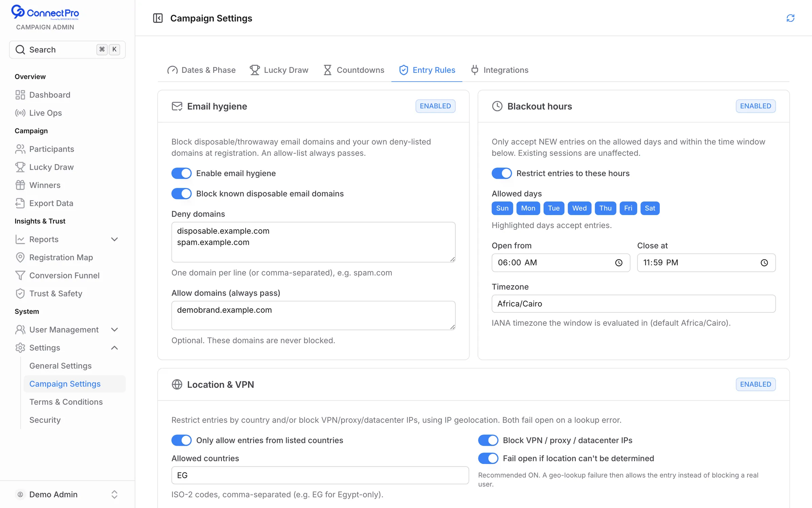
Task: Click the Deny domains text area
Action: coord(313,242)
